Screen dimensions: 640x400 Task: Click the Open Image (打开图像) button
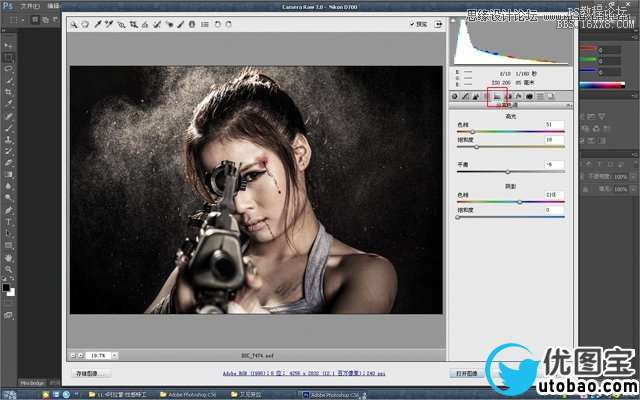pyautogui.click(x=467, y=373)
